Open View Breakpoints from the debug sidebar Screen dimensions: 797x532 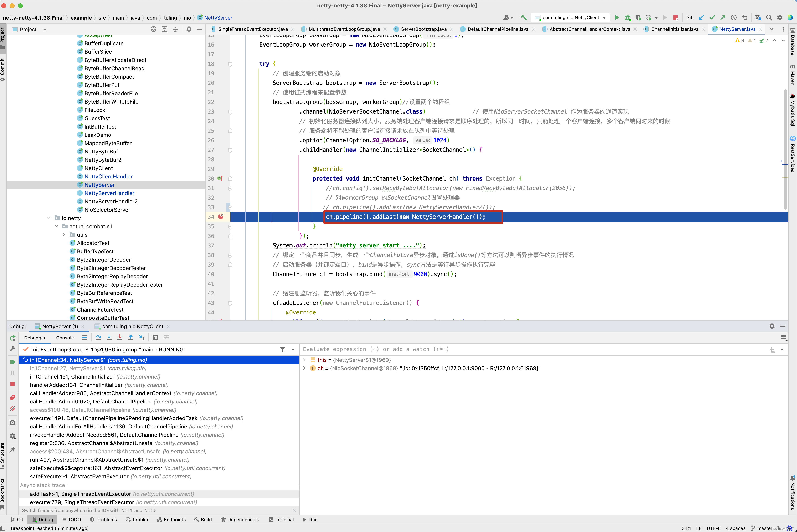point(12,397)
